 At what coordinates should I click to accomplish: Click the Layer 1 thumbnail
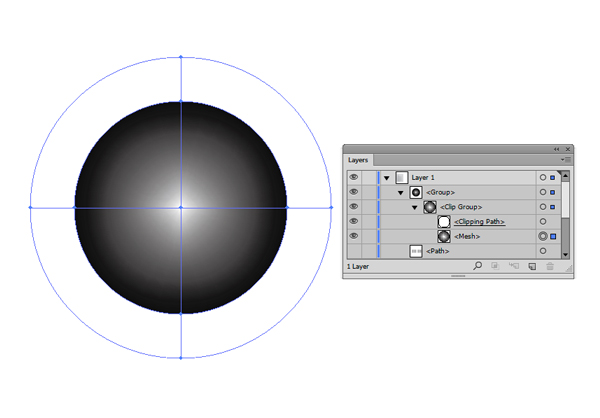401,178
